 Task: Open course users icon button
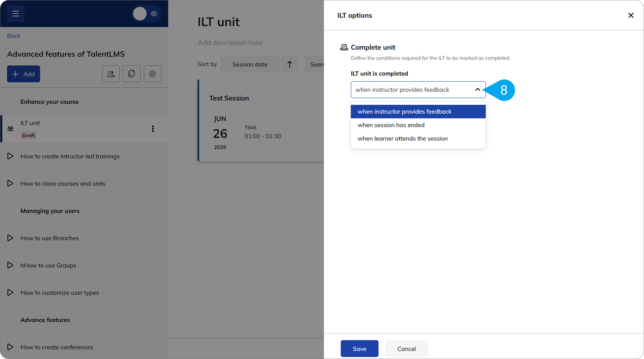[x=111, y=74]
